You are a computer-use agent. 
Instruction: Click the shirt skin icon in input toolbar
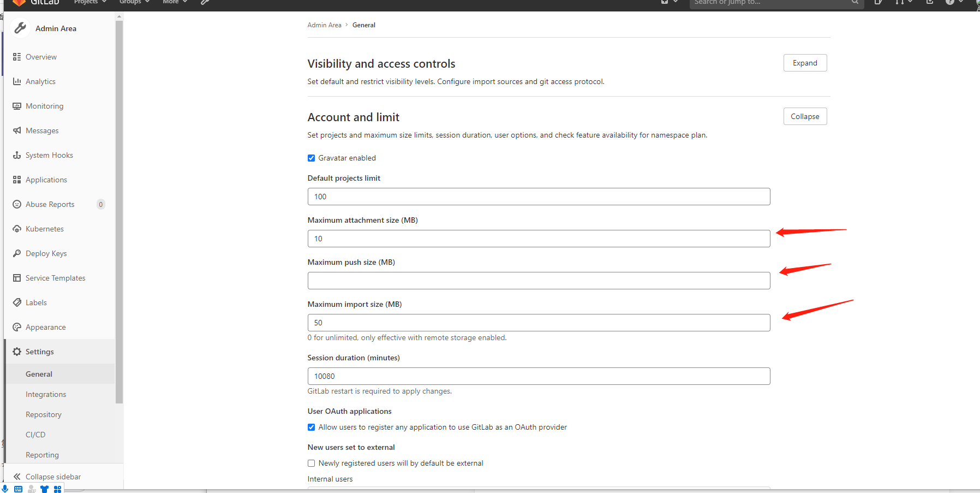click(x=44, y=489)
